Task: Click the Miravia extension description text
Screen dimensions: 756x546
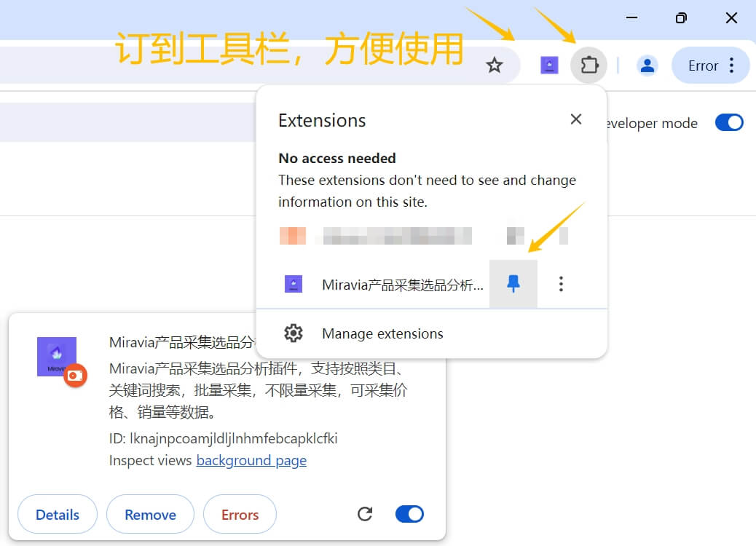Action: (x=259, y=390)
